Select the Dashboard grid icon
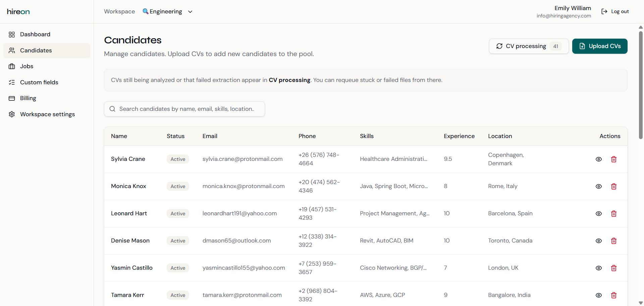Viewport: 644px width, 306px height. click(x=12, y=34)
